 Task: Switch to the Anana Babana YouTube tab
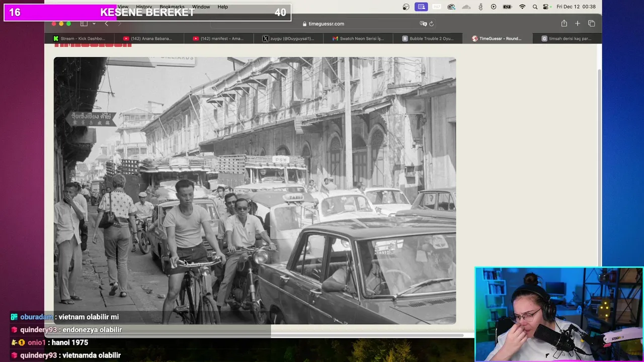coord(149,38)
